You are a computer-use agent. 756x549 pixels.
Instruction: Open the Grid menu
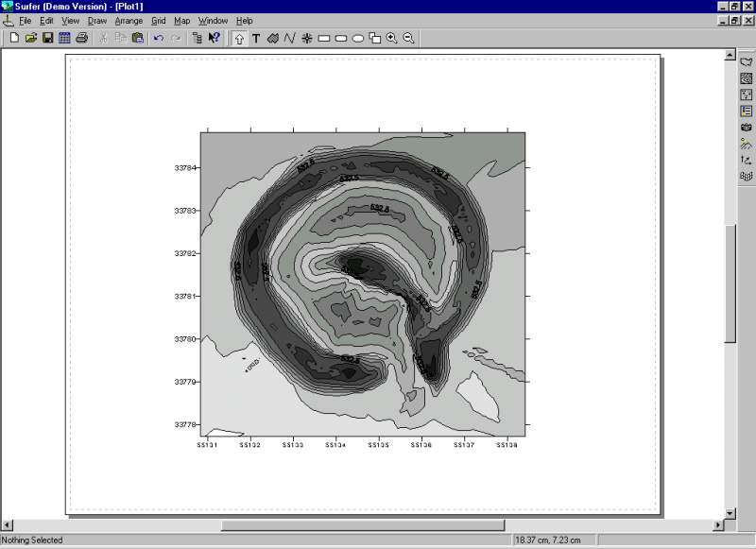(158, 20)
